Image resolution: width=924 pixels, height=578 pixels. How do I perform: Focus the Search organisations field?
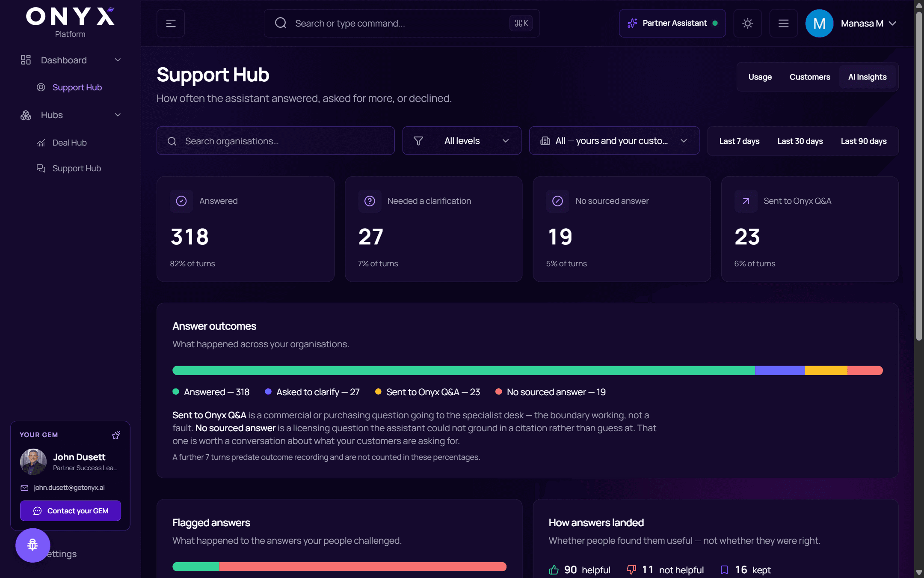click(x=275, y=140)
